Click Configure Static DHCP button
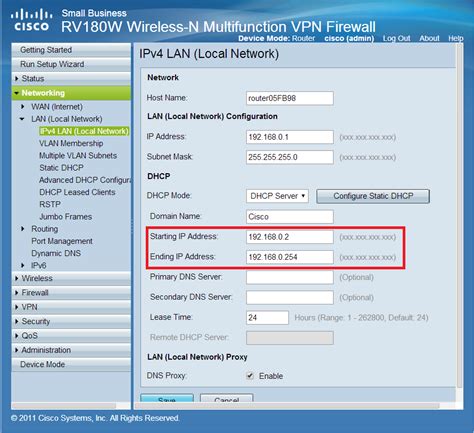Image resolution: width=474 pixels, height=433 pixels. tap(373, 196)
